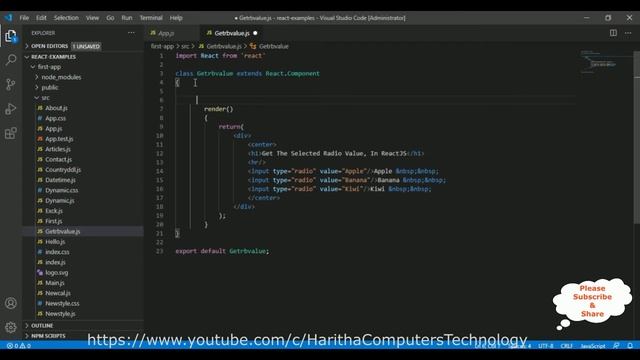Open the Accounts menu icon

[x=11, y=303]
